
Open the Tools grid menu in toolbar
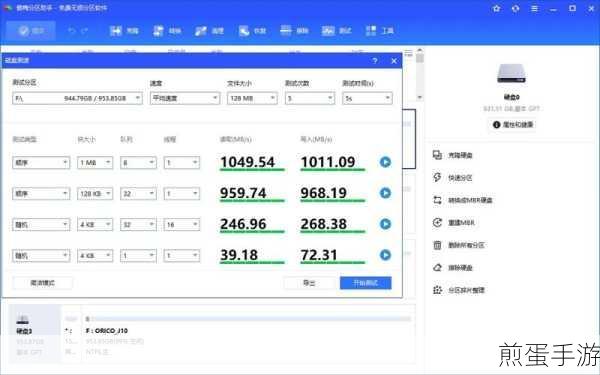click(x=379, y=31)
